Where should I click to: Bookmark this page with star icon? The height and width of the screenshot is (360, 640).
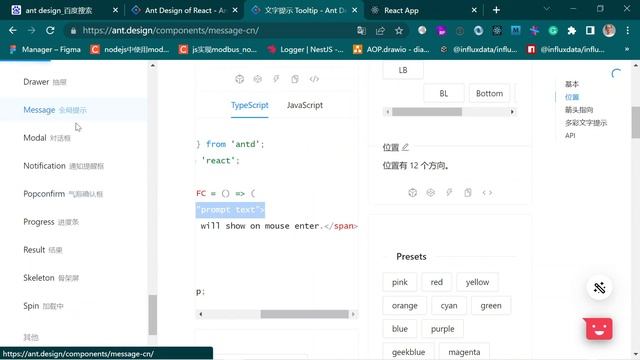click(x=399, y=31)
